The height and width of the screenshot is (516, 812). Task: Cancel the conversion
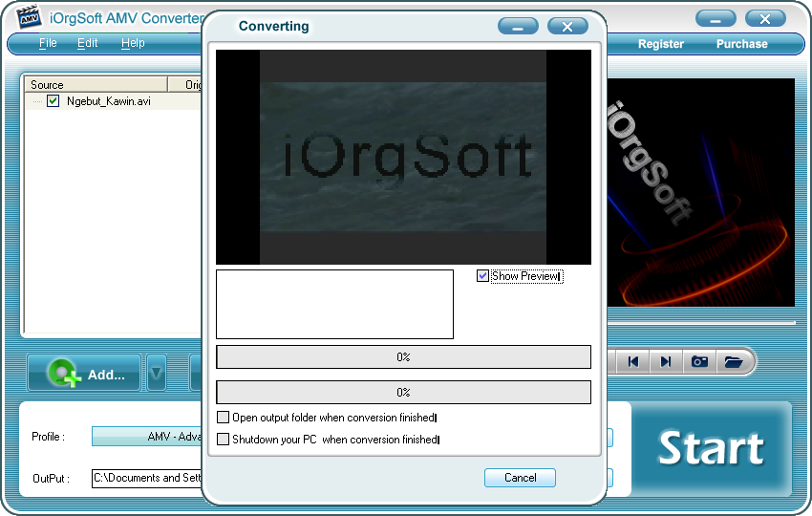coord(520,478)
